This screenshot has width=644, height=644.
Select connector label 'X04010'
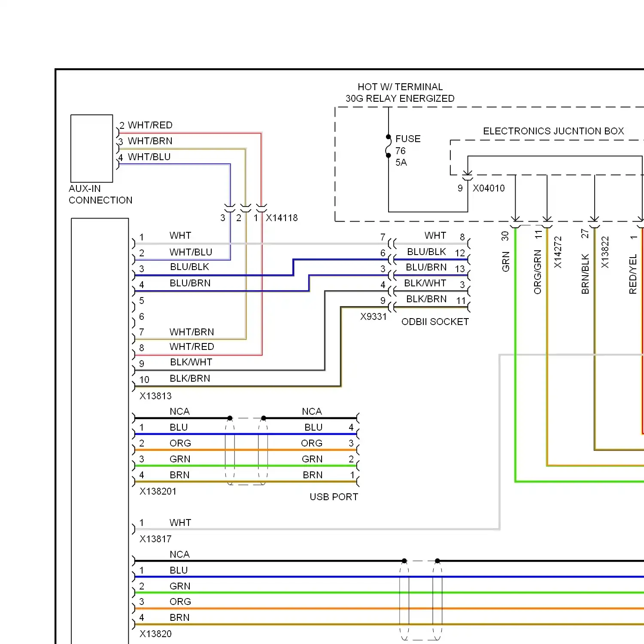coord(489,188)
